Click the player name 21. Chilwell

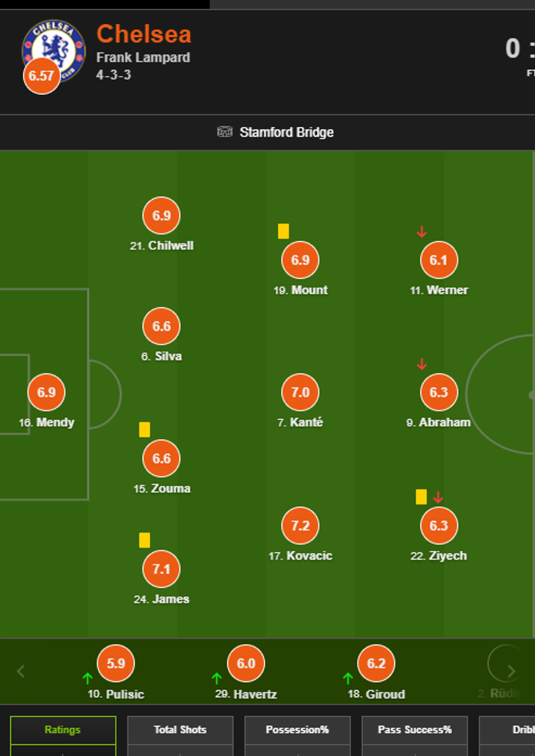click(162, 246)
